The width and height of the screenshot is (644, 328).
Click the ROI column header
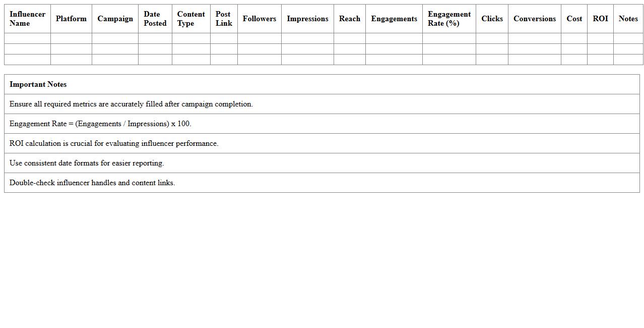[x=600, y=19]
